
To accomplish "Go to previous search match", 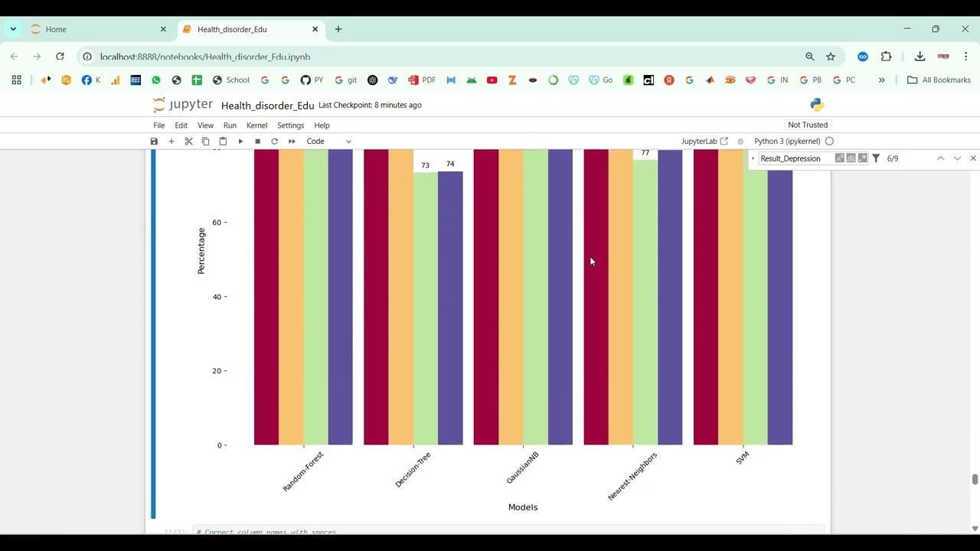I will point(940,158).
